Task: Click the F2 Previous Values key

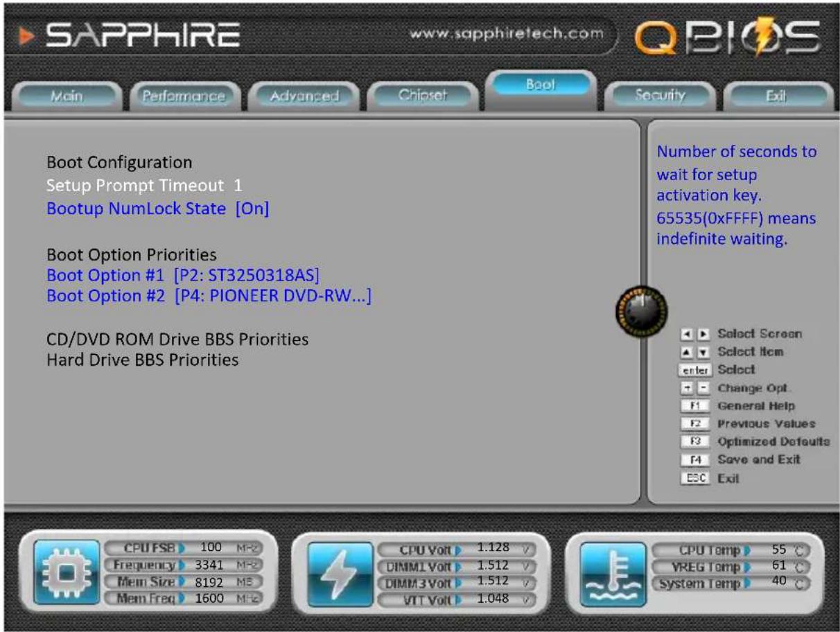Action: pos(695,424)
